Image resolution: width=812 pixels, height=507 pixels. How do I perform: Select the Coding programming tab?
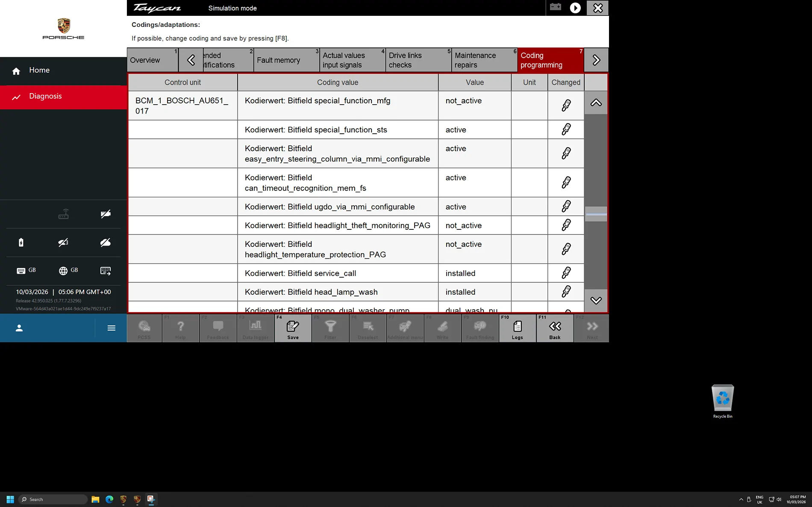coord(550,60)
